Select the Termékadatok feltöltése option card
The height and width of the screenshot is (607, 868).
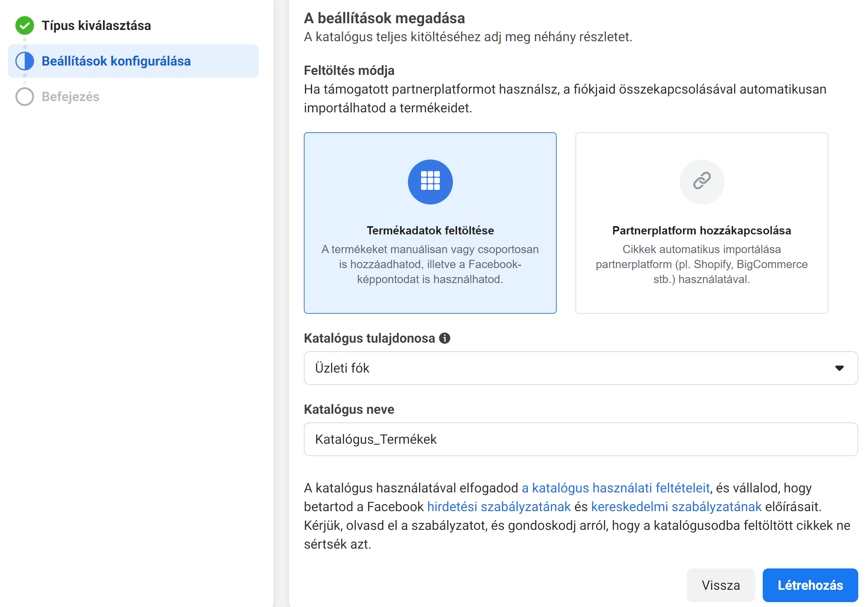430,223
